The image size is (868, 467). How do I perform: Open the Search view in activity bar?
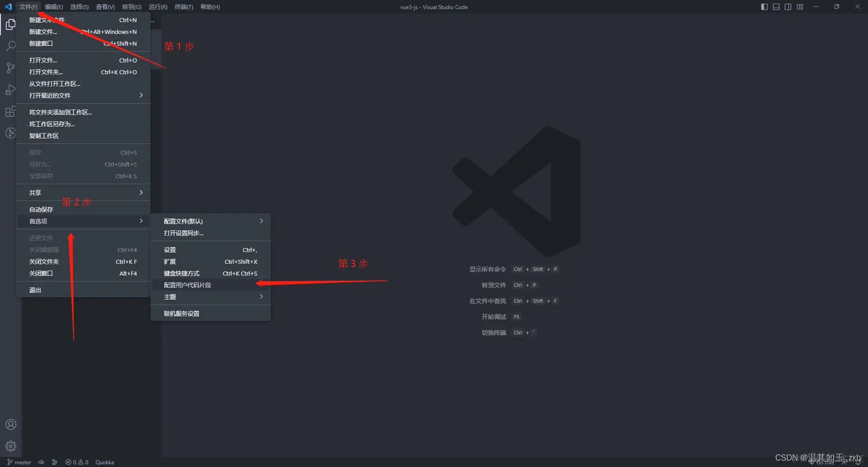click(10, 46)
